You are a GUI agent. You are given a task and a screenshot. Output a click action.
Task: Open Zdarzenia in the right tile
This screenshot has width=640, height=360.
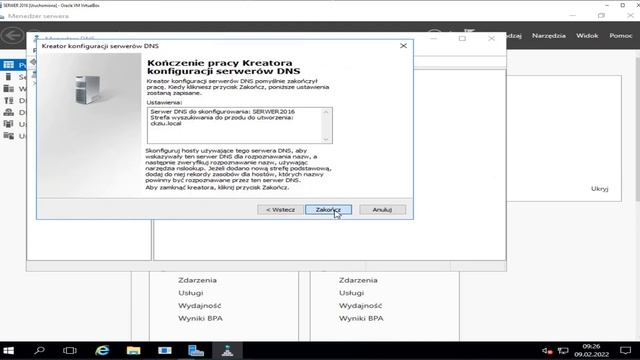point(358,280)
